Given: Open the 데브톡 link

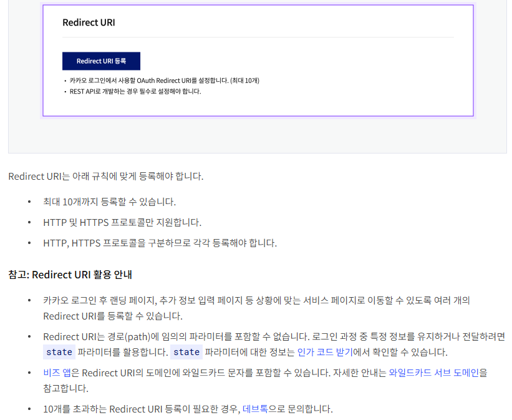Looking at the screenshot, I should coord(255,409).
